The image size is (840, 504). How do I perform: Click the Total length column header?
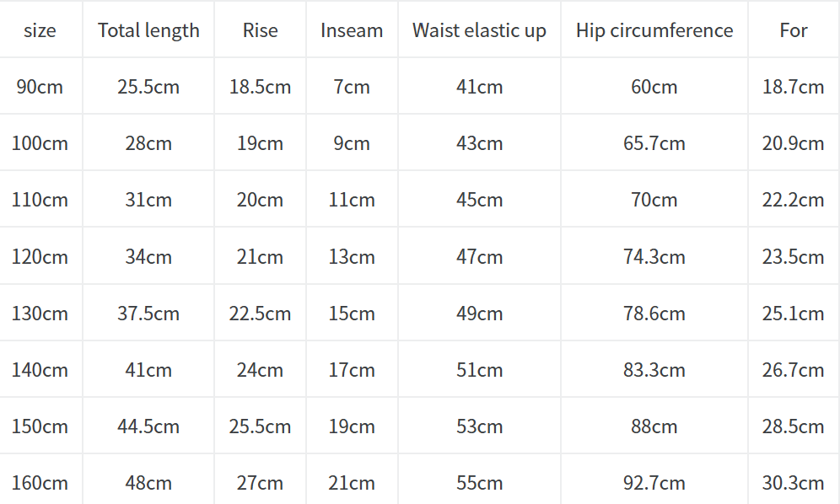[148, 30]
